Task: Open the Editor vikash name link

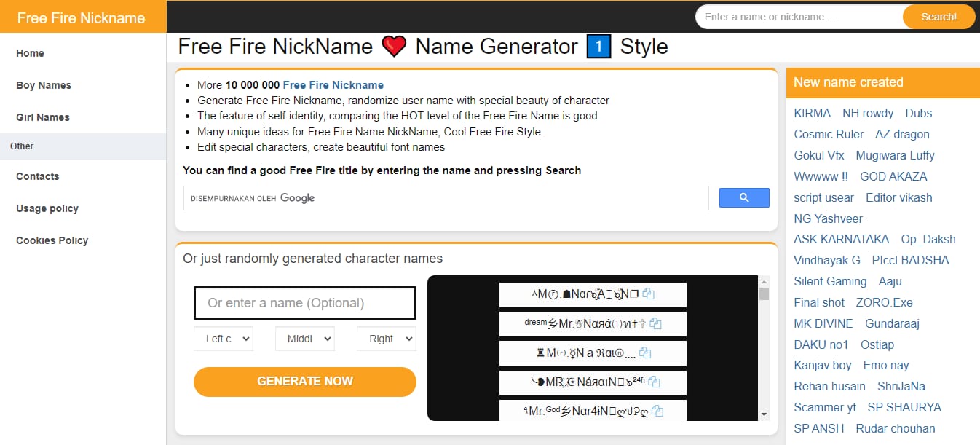Action: (899, 198)
